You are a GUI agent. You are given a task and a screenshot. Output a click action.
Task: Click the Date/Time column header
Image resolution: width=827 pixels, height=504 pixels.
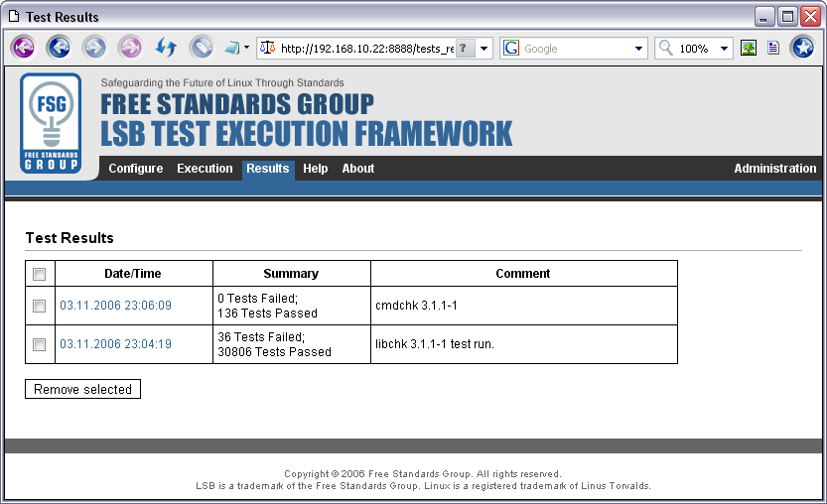point(132,273)
